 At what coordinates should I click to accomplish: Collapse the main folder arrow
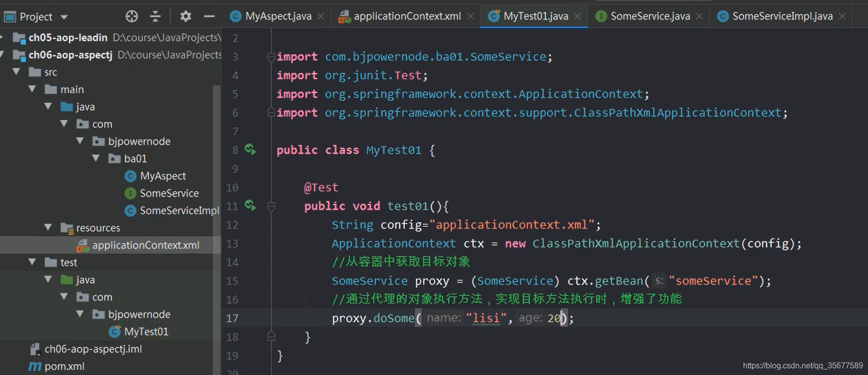32,89
